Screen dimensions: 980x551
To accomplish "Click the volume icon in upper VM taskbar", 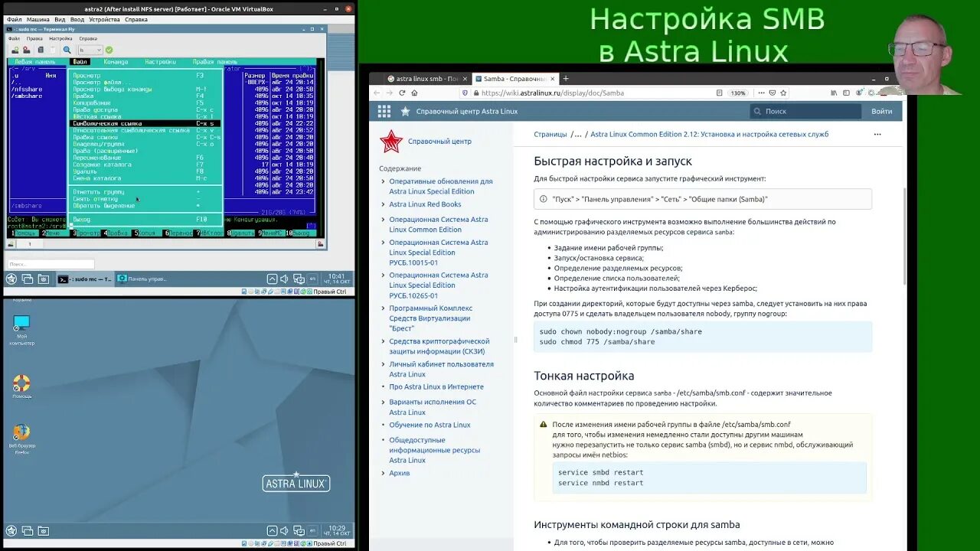I will [284, 279].
